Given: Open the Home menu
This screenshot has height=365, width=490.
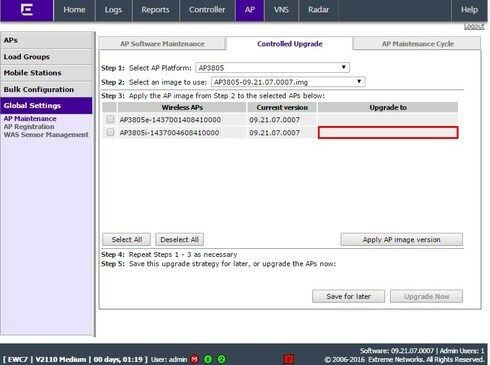Looking at the screenshot, I should (x=74, y=10).
